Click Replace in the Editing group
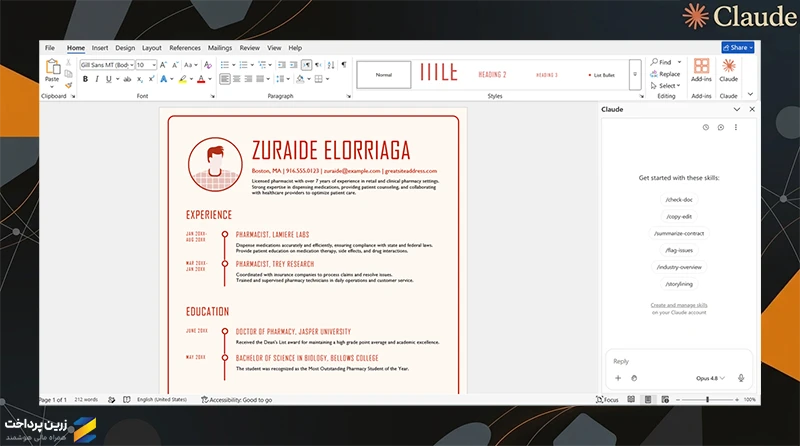 665,74
